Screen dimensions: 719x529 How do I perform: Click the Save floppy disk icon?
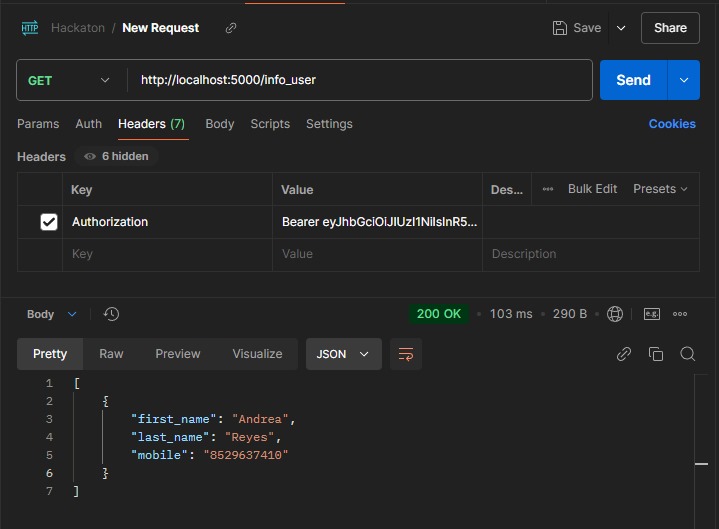coord(559,28)
